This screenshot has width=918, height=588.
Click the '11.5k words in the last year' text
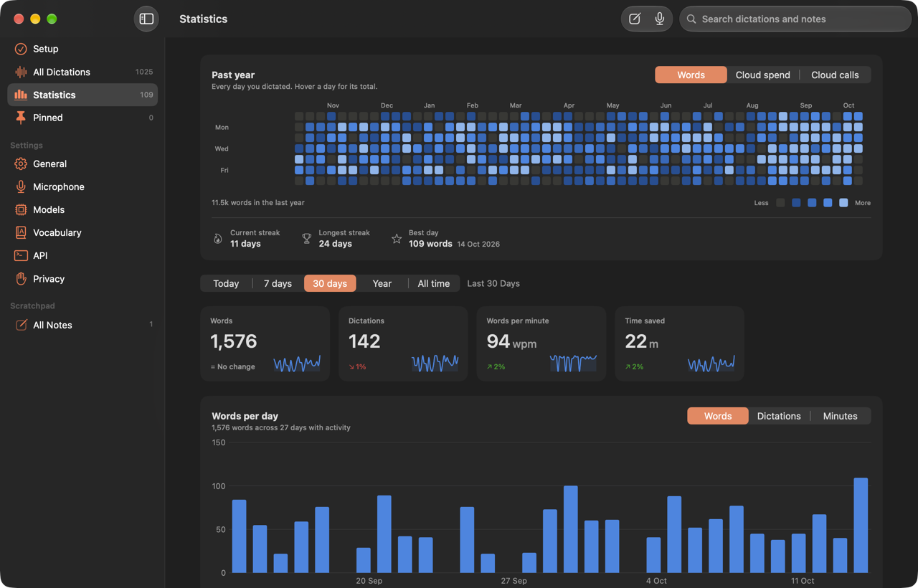click(x=258, y=203)
